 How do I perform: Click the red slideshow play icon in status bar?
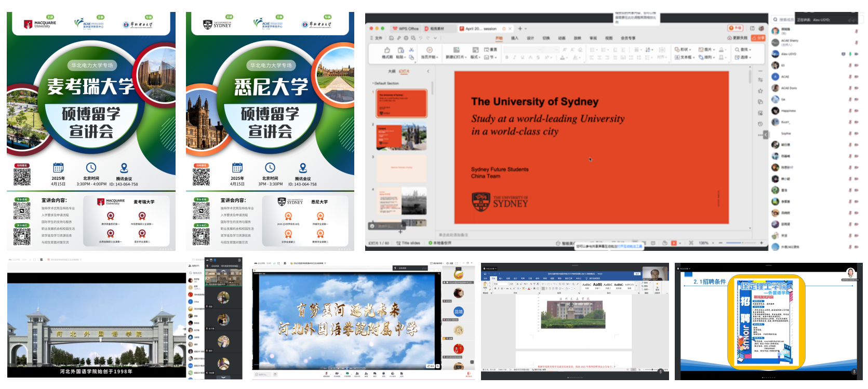[674, 243]
